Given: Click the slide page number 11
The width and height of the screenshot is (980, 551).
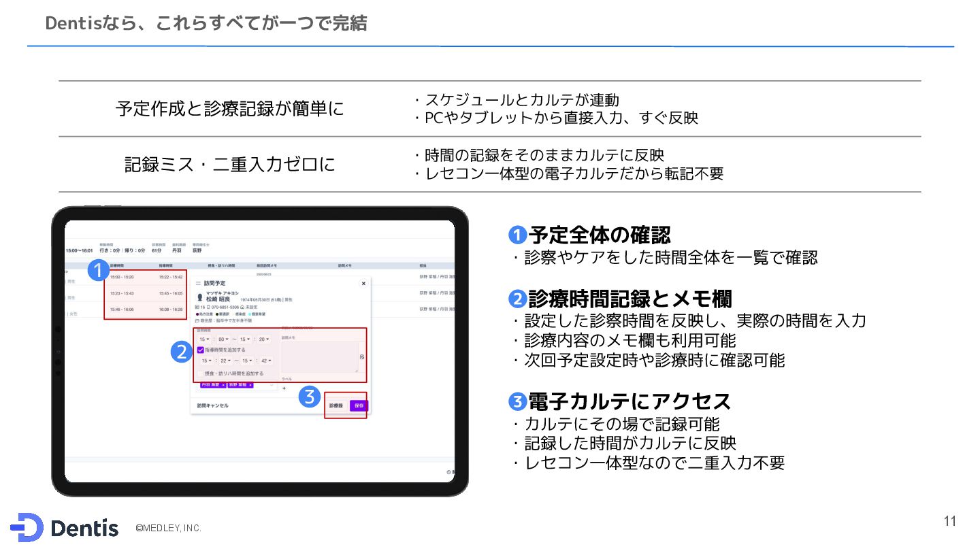Looking at the screenshot, I should tap(950, 522).
